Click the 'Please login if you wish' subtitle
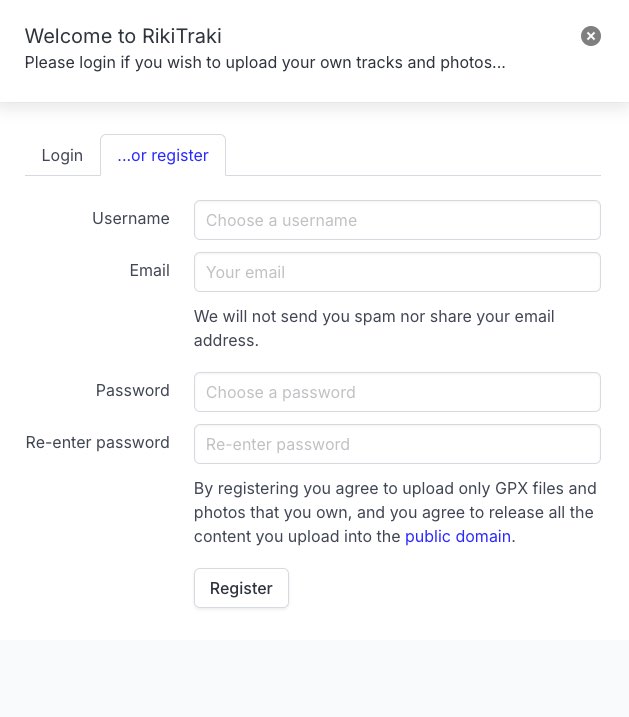Viewport: 629px width, 717px height. click(x=265, y=62)
